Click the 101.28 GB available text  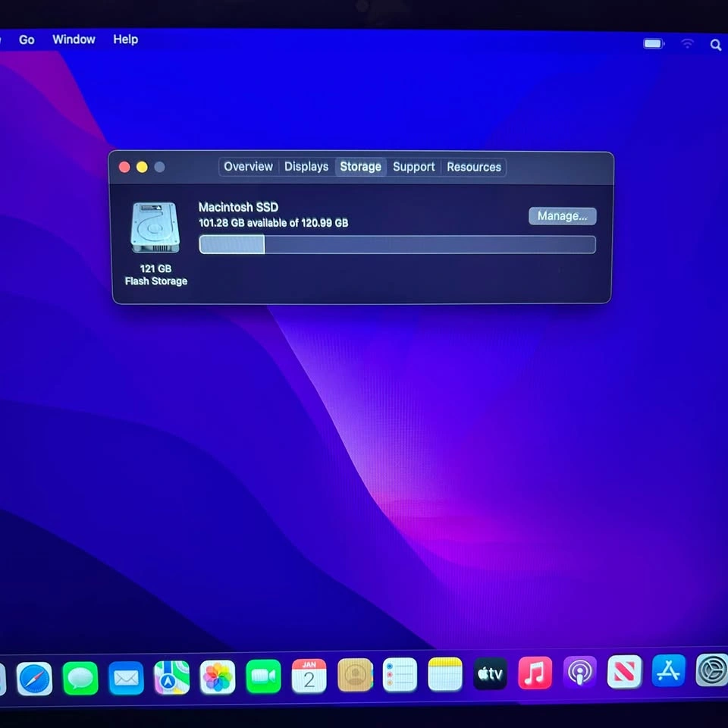tap(273, 223)
